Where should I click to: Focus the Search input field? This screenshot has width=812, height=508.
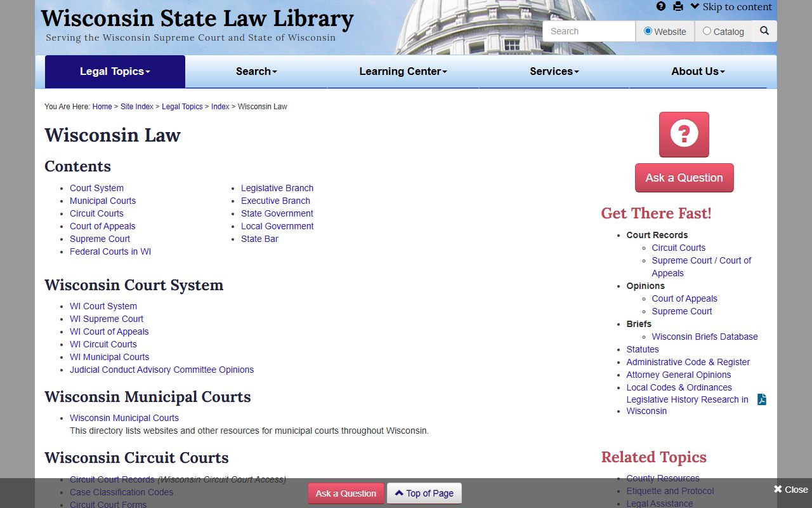tap(589, 31)
